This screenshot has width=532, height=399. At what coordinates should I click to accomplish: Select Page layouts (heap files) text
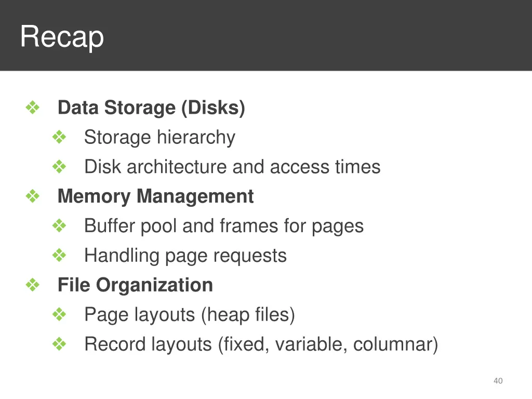point(190,315)
